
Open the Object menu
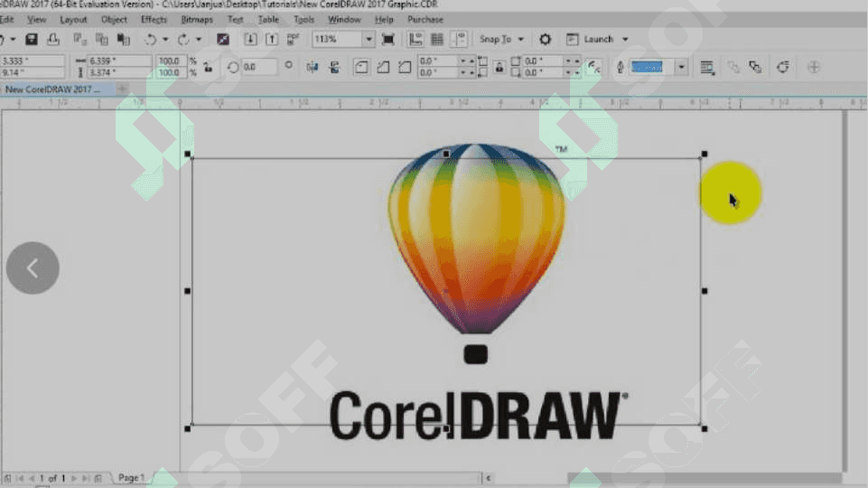click(114, 19)
